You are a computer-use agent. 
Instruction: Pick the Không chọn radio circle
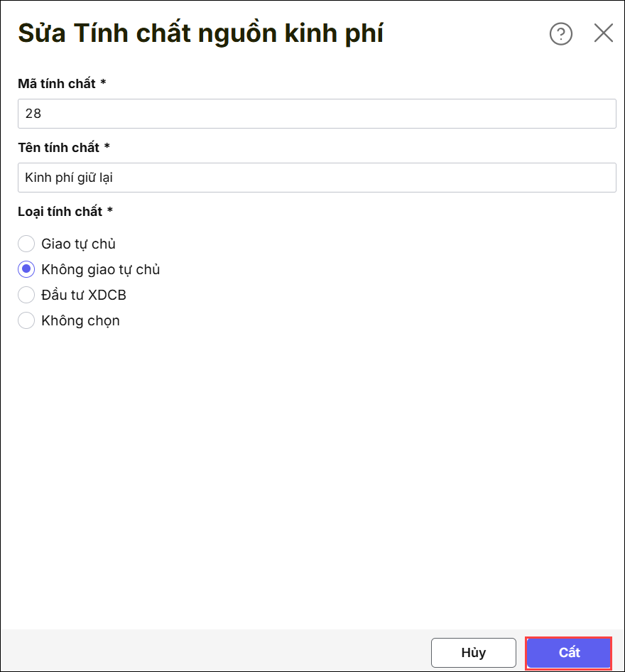click(26, 320)
